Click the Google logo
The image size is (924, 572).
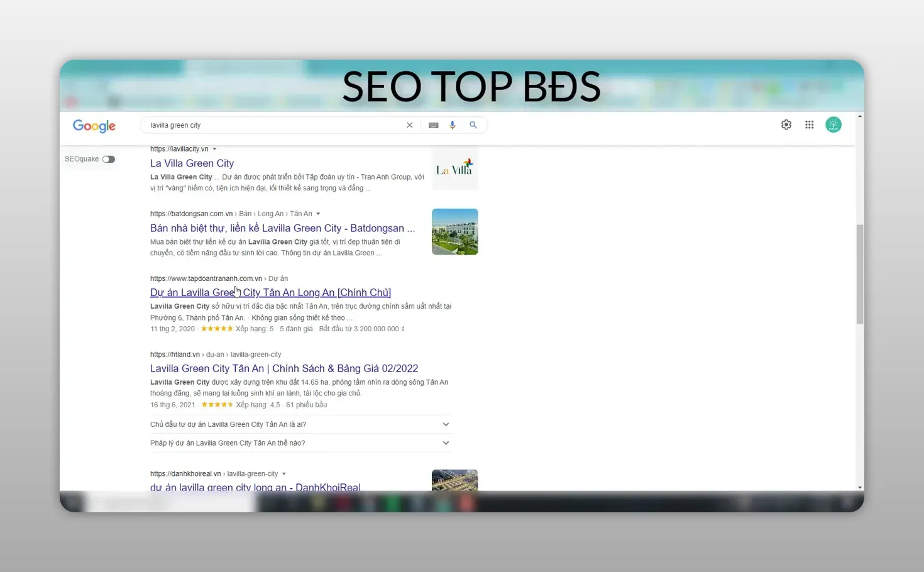point(94,126)
